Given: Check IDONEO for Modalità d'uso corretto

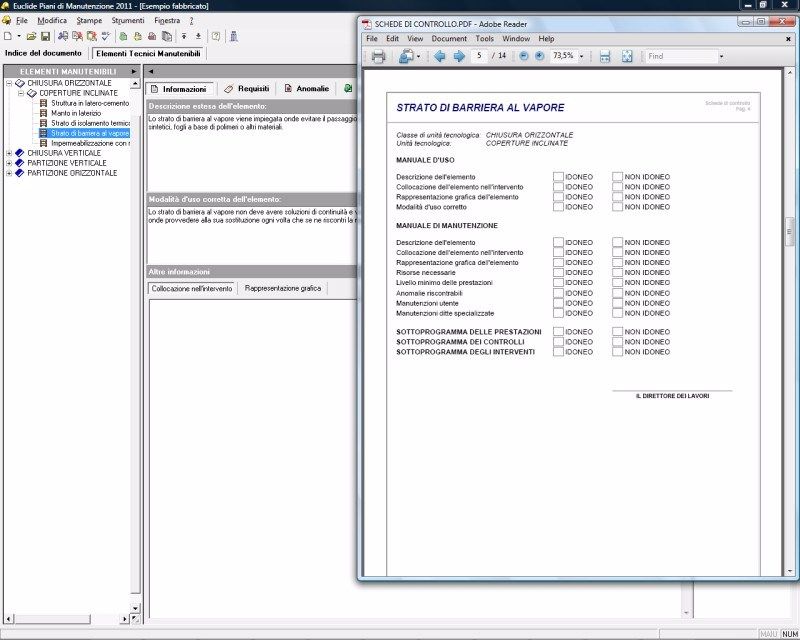Looking at the screenshot, I should (559, 207).
